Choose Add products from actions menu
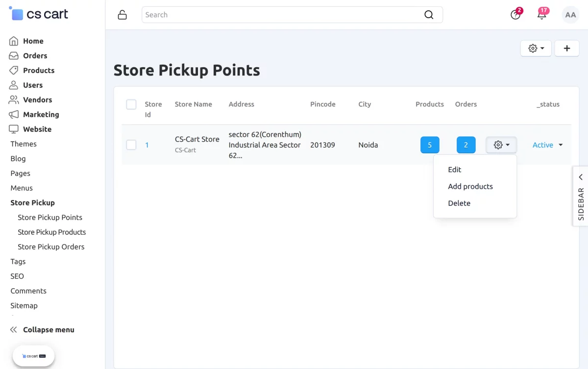The height and width of the screenshot is (369, 588). (470, 186)
